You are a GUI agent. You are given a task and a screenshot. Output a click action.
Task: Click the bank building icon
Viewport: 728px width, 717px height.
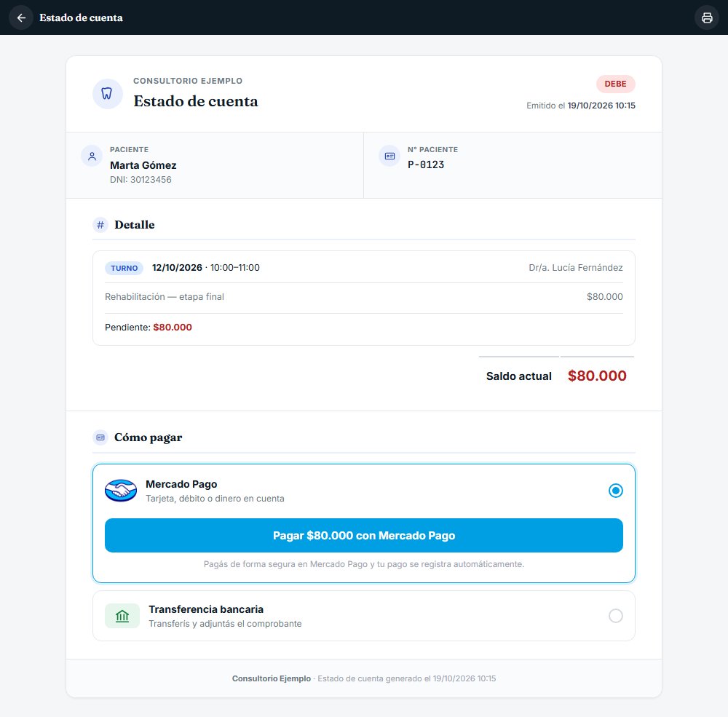(x=122, y=616)
